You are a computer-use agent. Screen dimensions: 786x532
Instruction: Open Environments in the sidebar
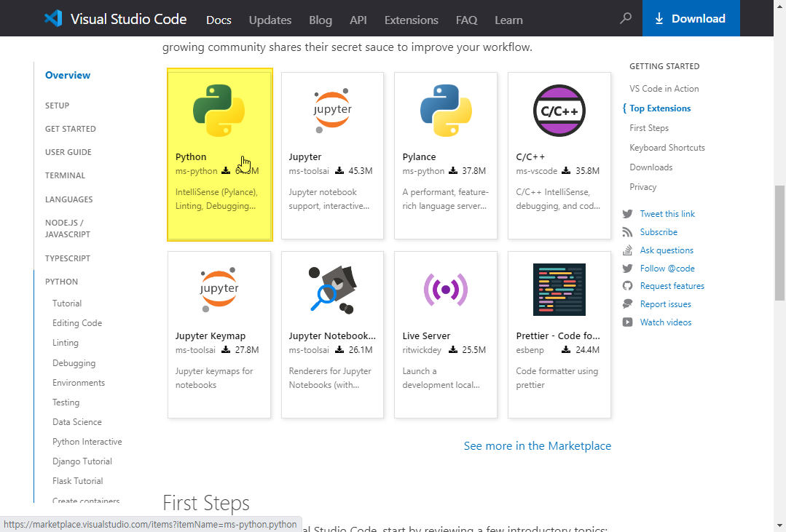(x=79, y=383)
